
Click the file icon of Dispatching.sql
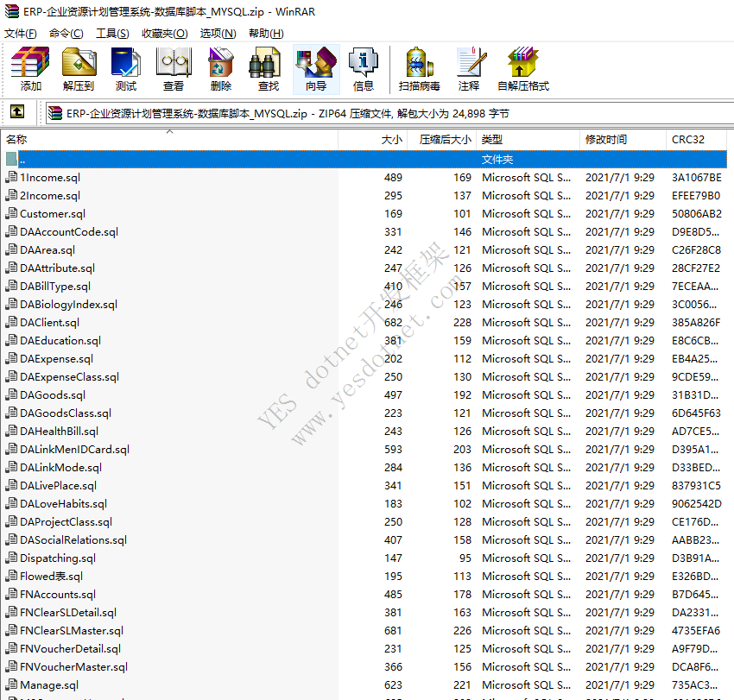click(x=10, y=558)
